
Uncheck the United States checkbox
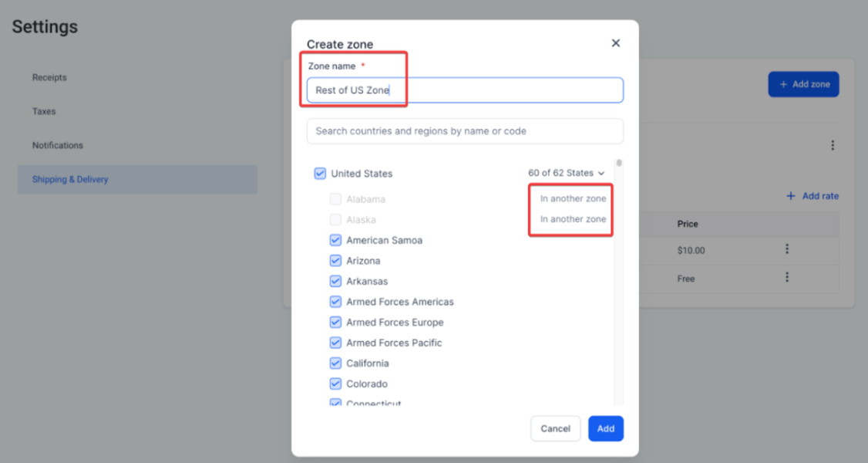point(321,174)
